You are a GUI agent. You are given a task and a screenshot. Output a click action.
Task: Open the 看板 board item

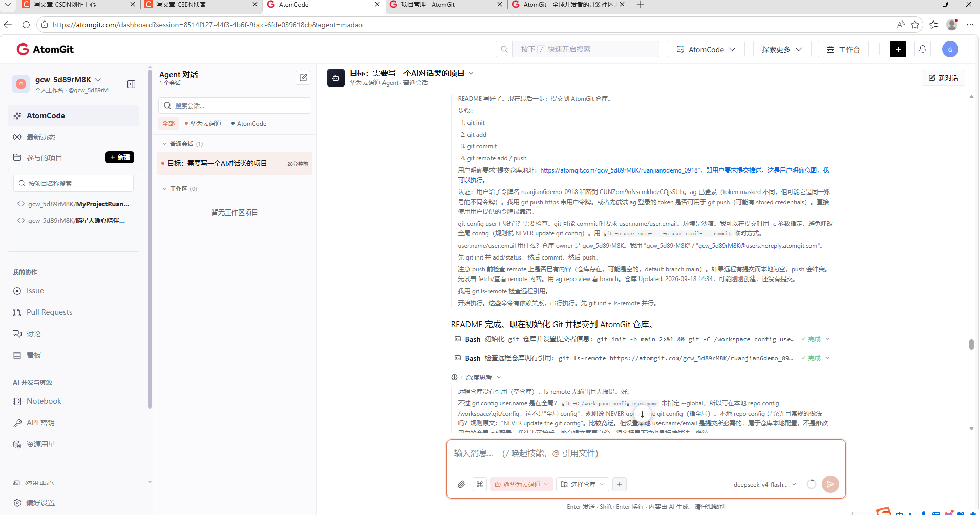[x=34, y=355]
